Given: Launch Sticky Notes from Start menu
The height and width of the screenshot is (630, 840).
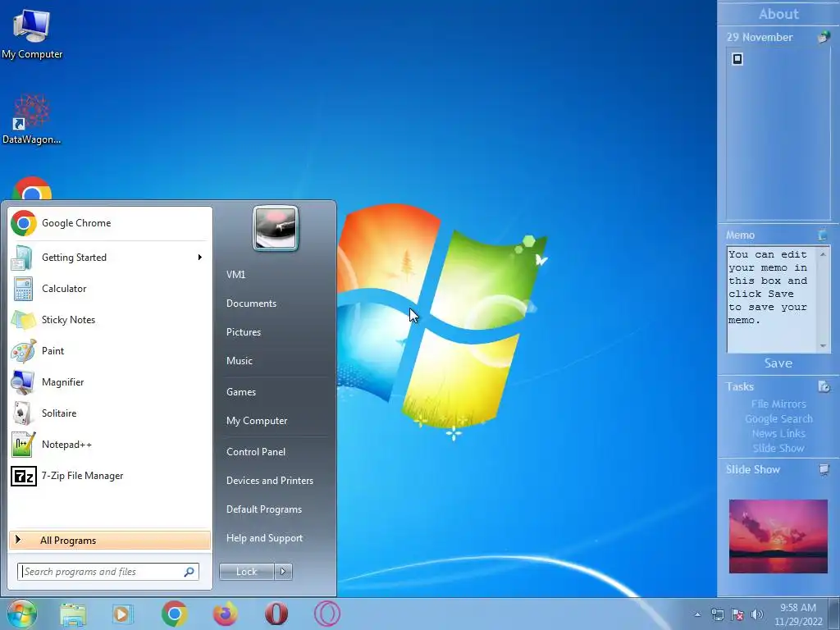Looking at the screenshot, I should point(110,320).
